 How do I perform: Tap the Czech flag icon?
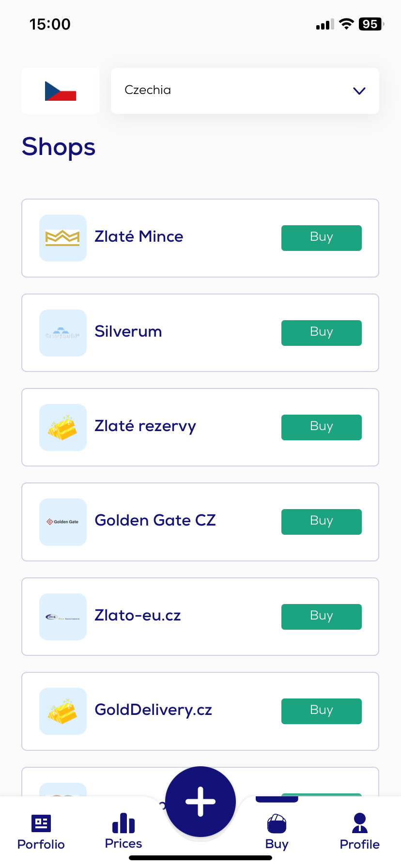(61, 91)
